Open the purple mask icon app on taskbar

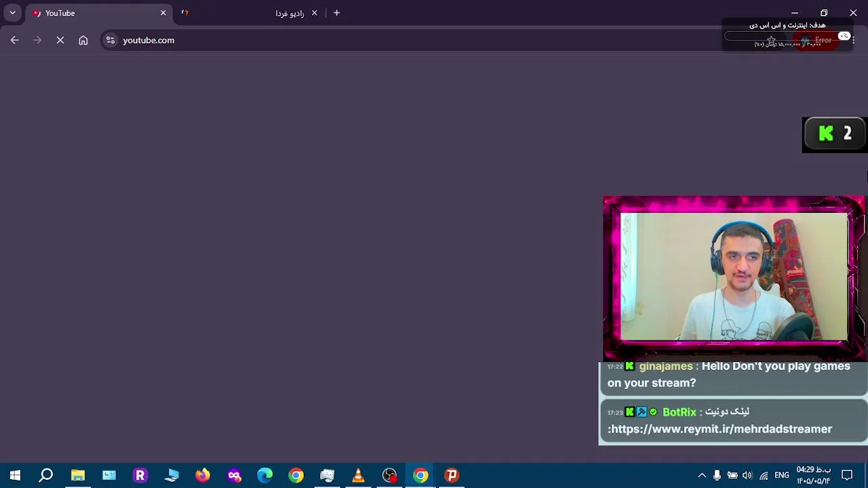[x=234, y=475]
